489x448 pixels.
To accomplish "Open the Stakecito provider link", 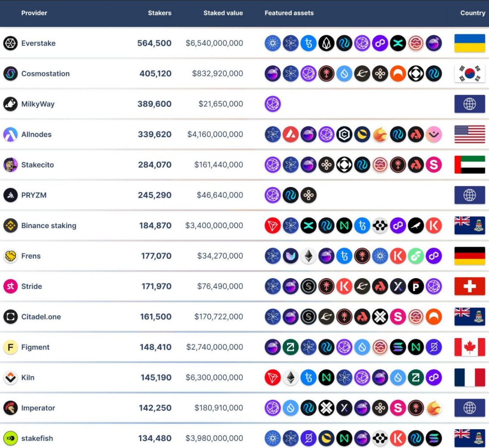I will coord(38,165).
